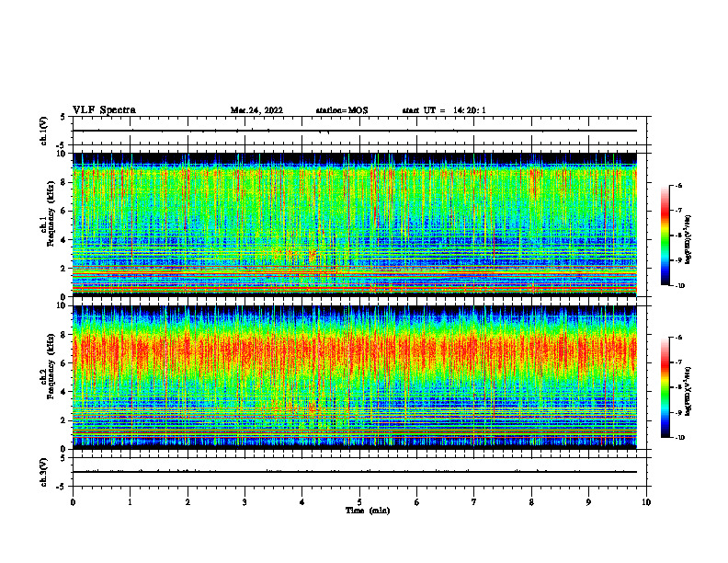728x563 pixels.
Task: Click the "5" tick on the time axis
Action: click(359, 502)
